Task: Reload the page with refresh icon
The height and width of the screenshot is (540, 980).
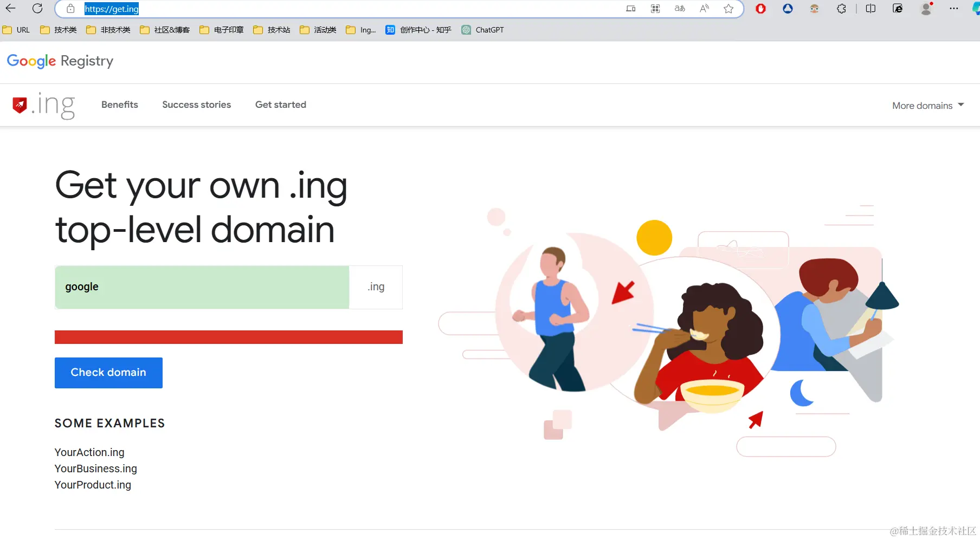Action: pos(37,8)
